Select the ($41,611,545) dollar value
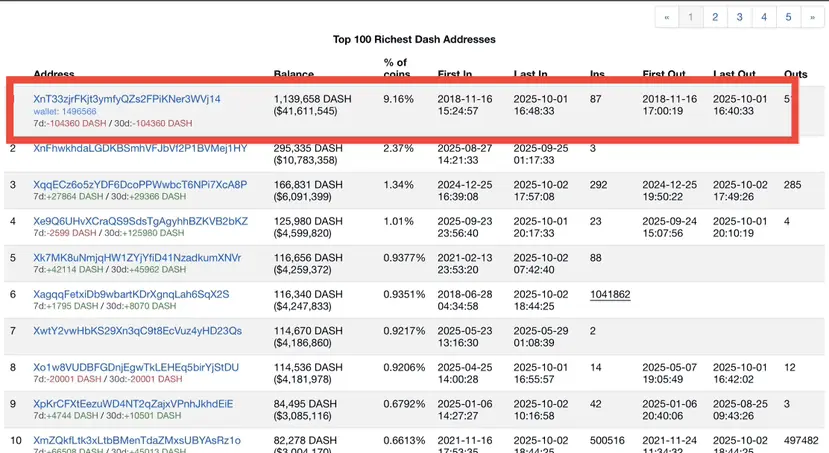Image resolution: width=829 pixels, height=453 pixels. pyautogui.click(x=305, y=111)
